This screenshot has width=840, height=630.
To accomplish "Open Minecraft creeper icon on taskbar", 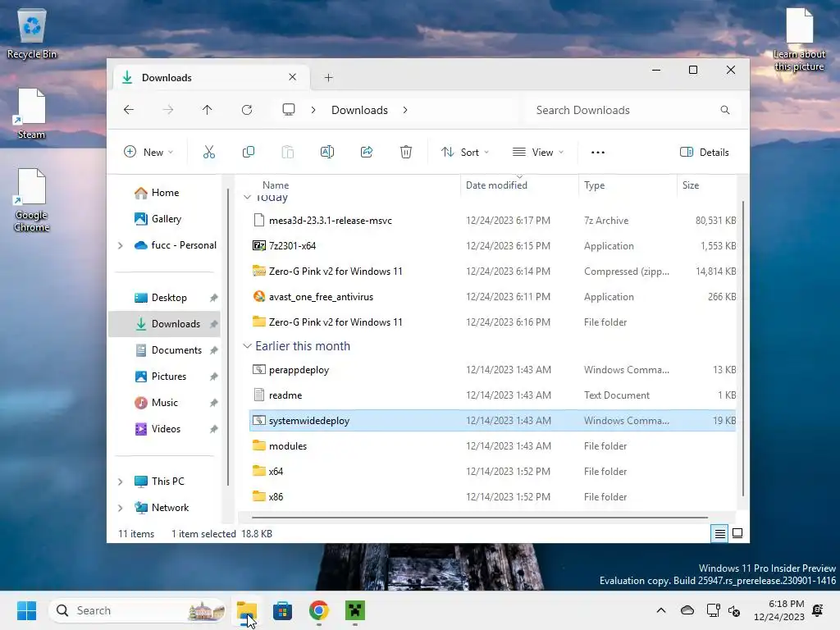I will click(x=355, y=610).
